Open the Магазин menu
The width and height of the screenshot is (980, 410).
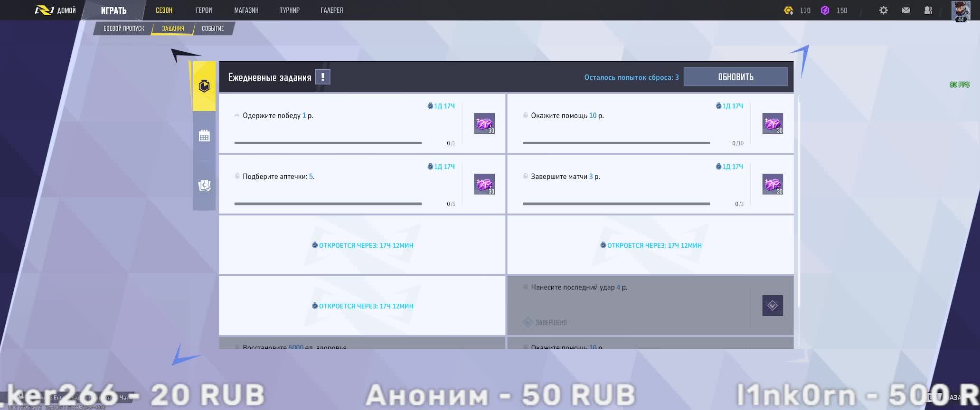(x=246, y=10)
